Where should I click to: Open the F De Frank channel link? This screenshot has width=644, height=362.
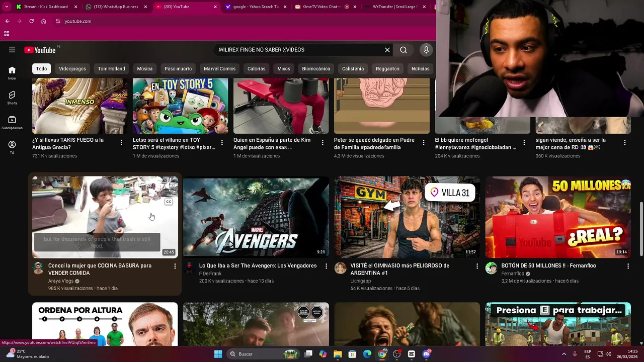pos(210,274)
